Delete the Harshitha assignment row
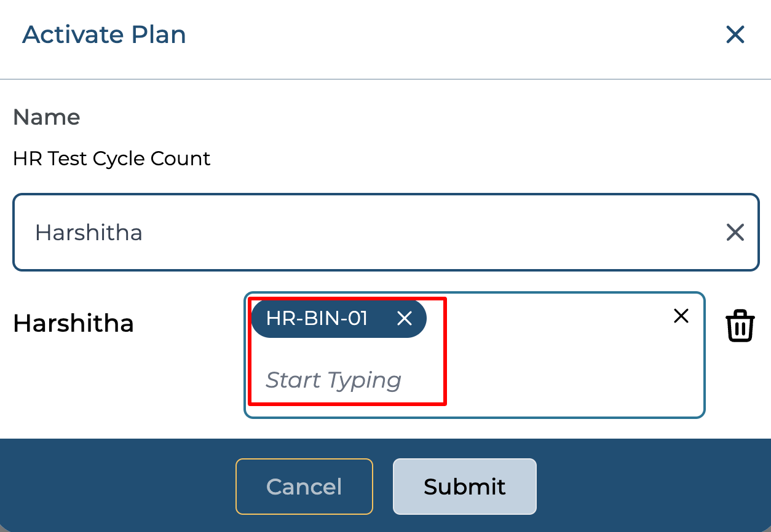The image size is (771, 532). 740,326
